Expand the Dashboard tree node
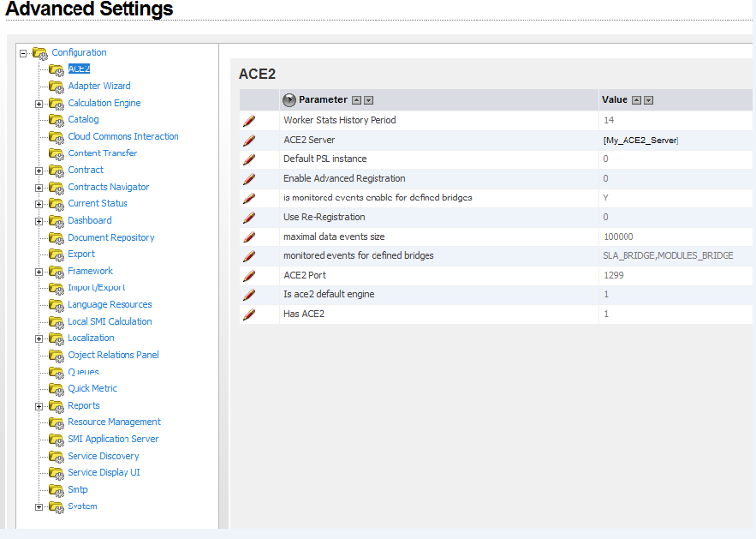Image resolution: width=756 pixels, height=539 pixels. pyautogui.click(x=39, y=221)
